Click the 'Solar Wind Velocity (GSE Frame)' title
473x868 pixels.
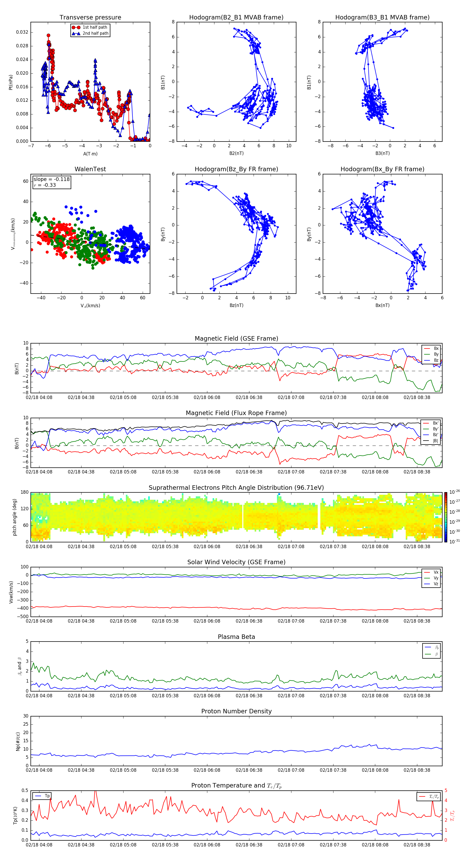pos(236,562)
